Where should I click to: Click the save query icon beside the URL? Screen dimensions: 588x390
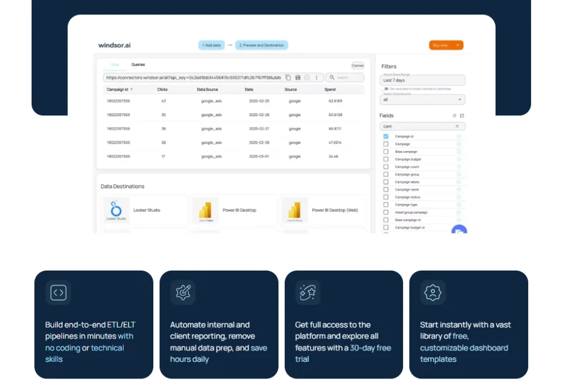(x=297, y=77)
